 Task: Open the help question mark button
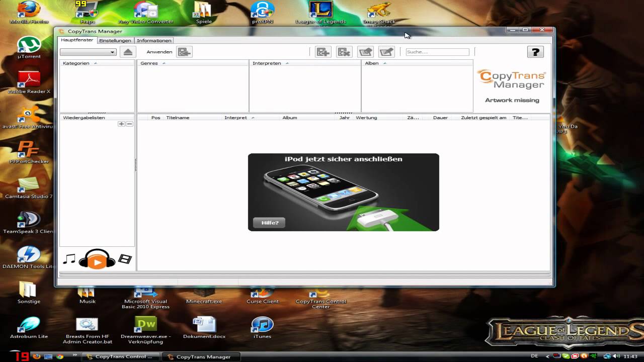[535, 52]
